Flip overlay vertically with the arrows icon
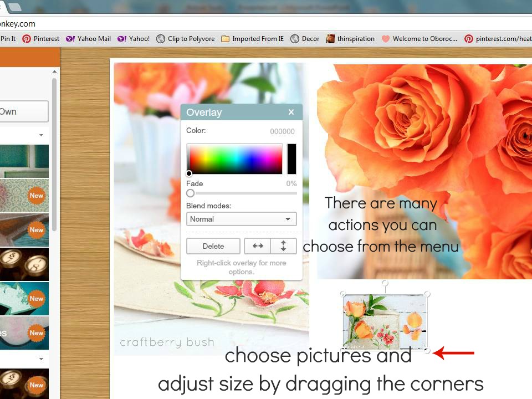 click(x=284, y=246)
